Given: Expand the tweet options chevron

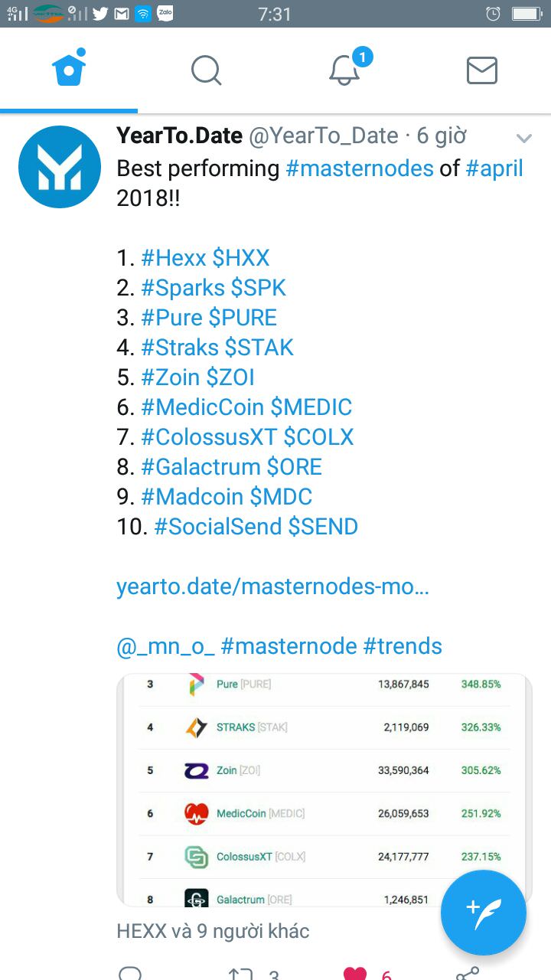Looking at the screenshot, I should (524, 138).
